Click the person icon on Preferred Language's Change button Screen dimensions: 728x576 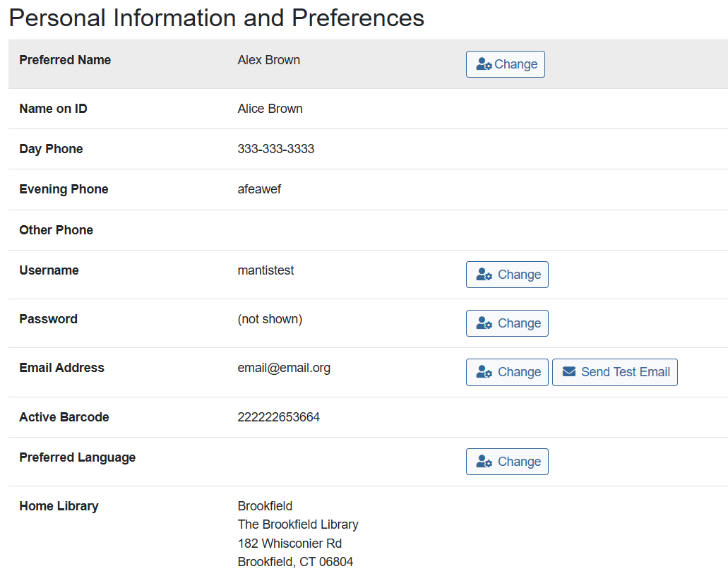[486, 461]
